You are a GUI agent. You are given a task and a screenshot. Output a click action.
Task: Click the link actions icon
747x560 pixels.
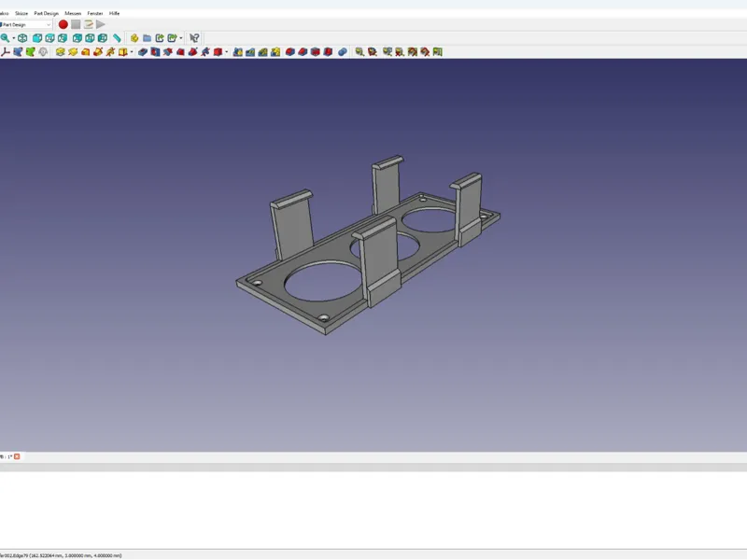point(172,38)
